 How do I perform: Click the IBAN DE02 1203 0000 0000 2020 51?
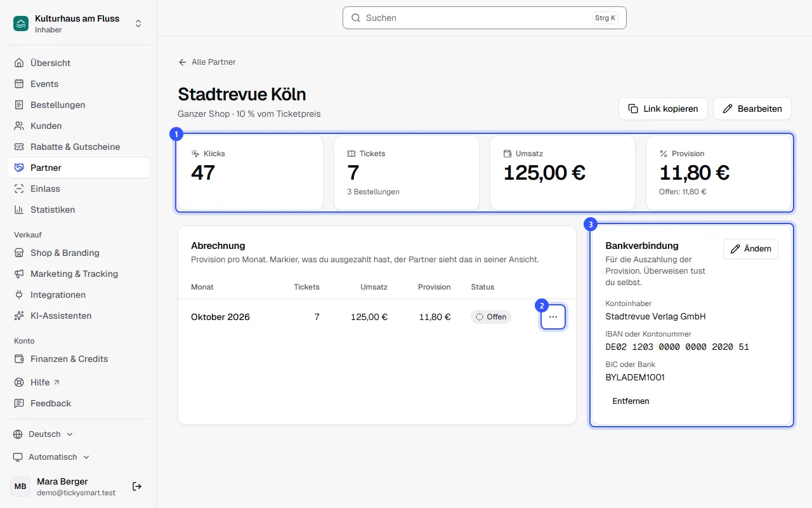[x=678, y=347]
